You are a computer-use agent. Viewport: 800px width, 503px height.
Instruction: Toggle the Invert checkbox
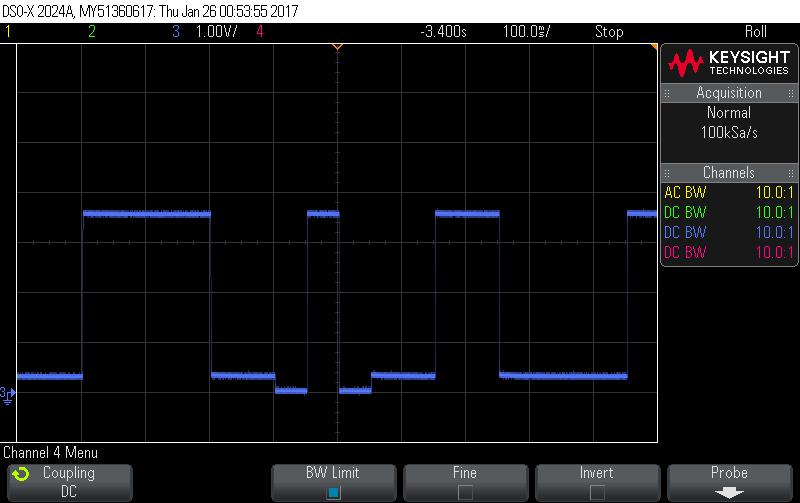tap(597, 493)
